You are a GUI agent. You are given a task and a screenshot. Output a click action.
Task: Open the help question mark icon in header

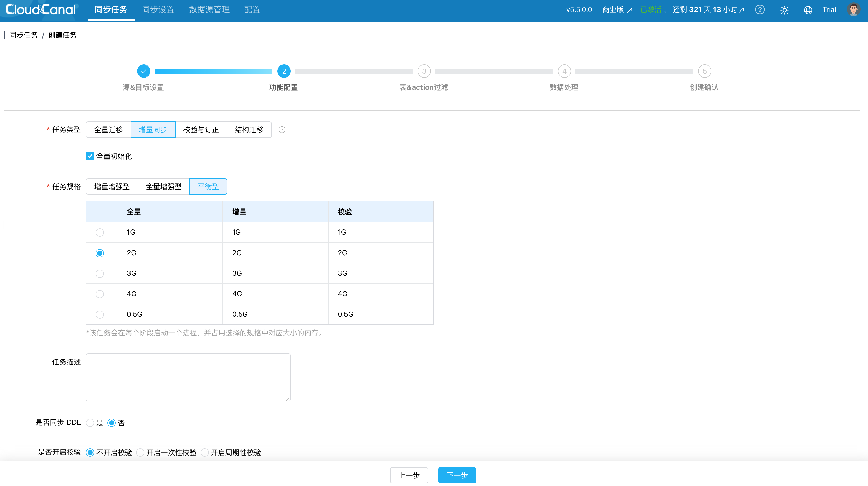pos(759,10)
